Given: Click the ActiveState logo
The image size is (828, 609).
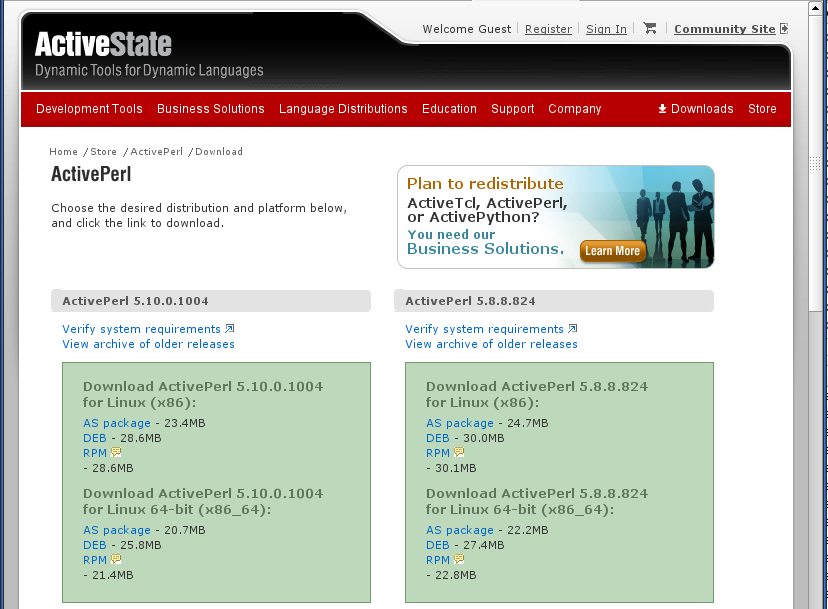Looking at the screenshot, I should coord(104,44).
